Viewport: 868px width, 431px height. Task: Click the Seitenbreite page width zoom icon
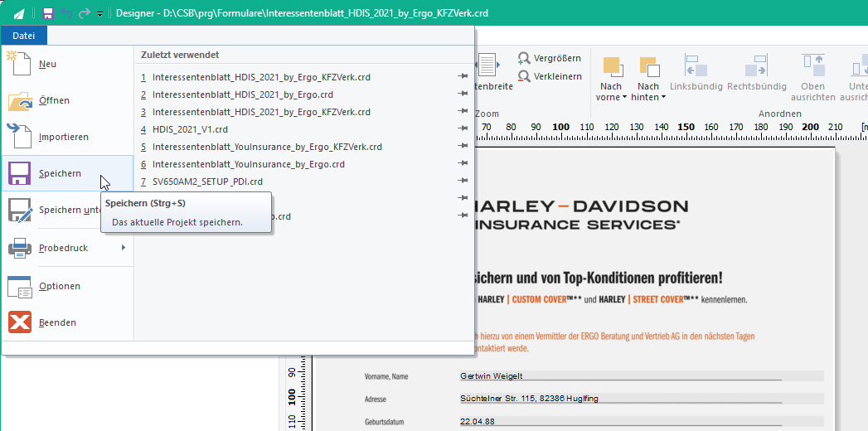[x=489, y=65]
